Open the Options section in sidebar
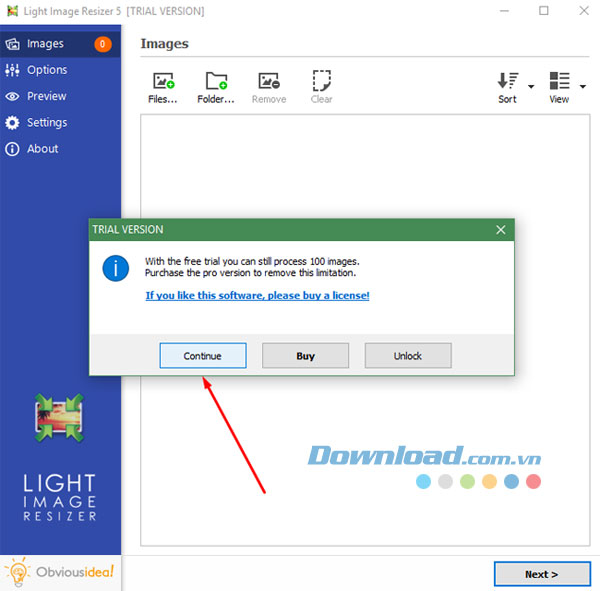600x591 pixels. (60, 70)
